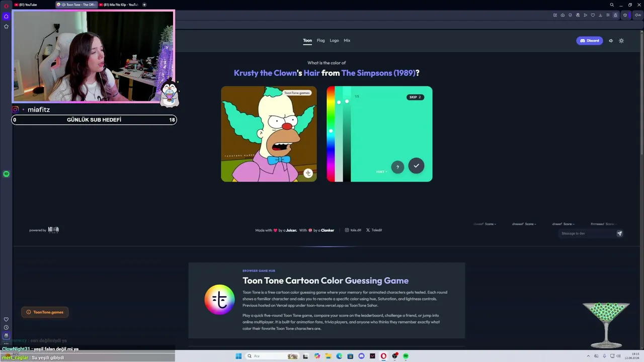Adjust the rainbow hue slider
The height and width of the screenshot is (362, 644).
(331, 134)
